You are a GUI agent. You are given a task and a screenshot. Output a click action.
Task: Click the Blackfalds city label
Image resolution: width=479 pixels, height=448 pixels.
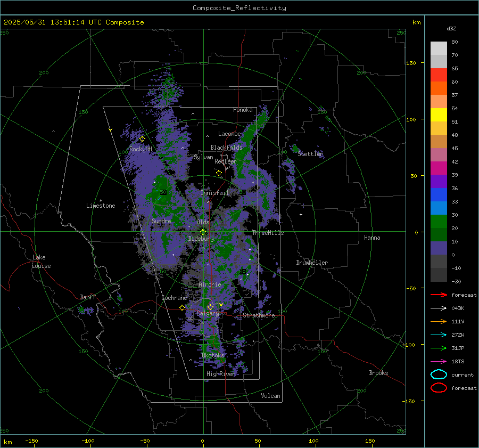point(226,148)
